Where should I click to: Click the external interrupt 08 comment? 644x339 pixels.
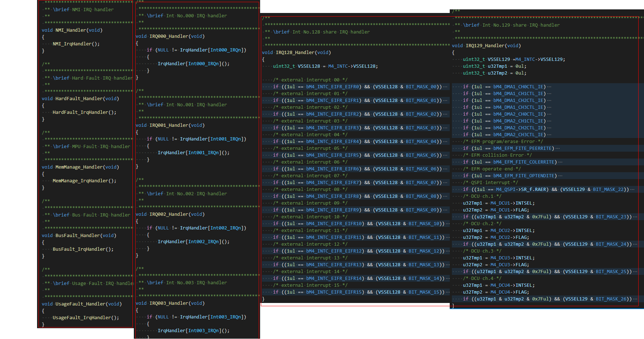(310, 189)
